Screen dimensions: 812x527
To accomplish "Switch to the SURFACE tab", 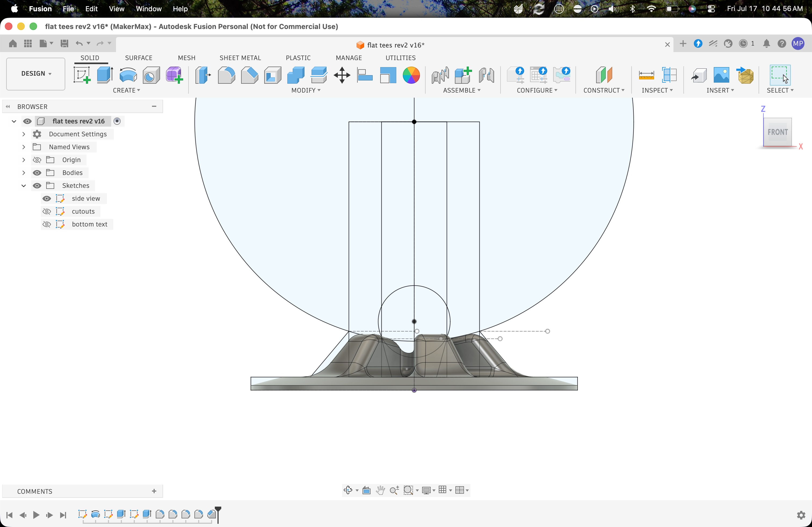I will [x=139, y=58].
